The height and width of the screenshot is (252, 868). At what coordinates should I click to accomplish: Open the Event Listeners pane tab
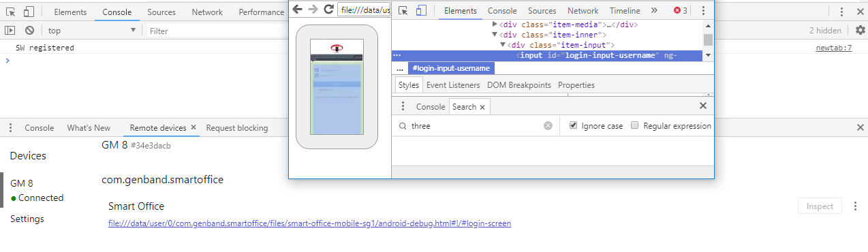click(454, 85)
